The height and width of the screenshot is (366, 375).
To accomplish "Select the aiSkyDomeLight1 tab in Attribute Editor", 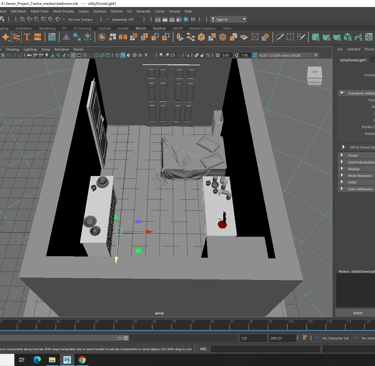I will (353, 60).
